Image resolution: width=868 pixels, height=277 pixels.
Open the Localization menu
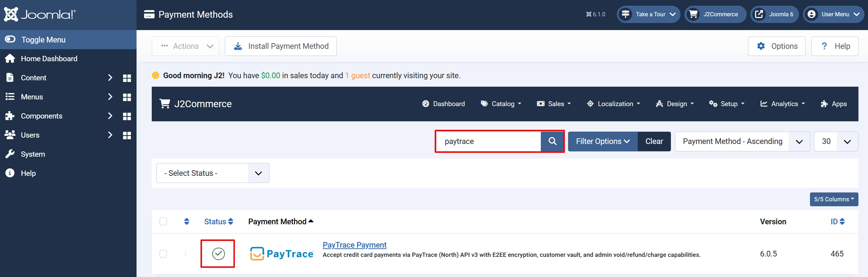pos(614,104)
